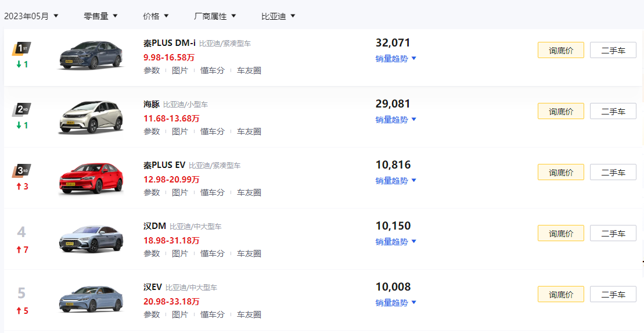644x333 pixels.
Task: Click price 18.98-31.18万
Action: click(x=171, y=240)
